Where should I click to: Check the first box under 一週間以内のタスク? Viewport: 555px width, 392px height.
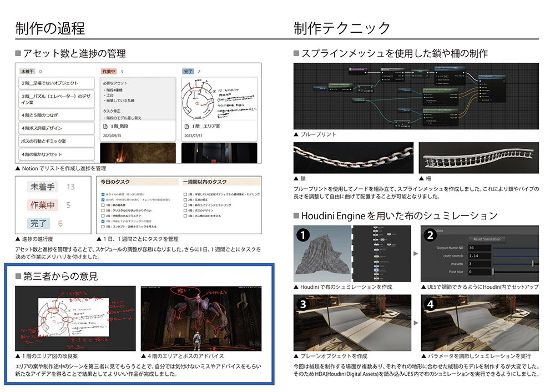(x=184, y=195)
